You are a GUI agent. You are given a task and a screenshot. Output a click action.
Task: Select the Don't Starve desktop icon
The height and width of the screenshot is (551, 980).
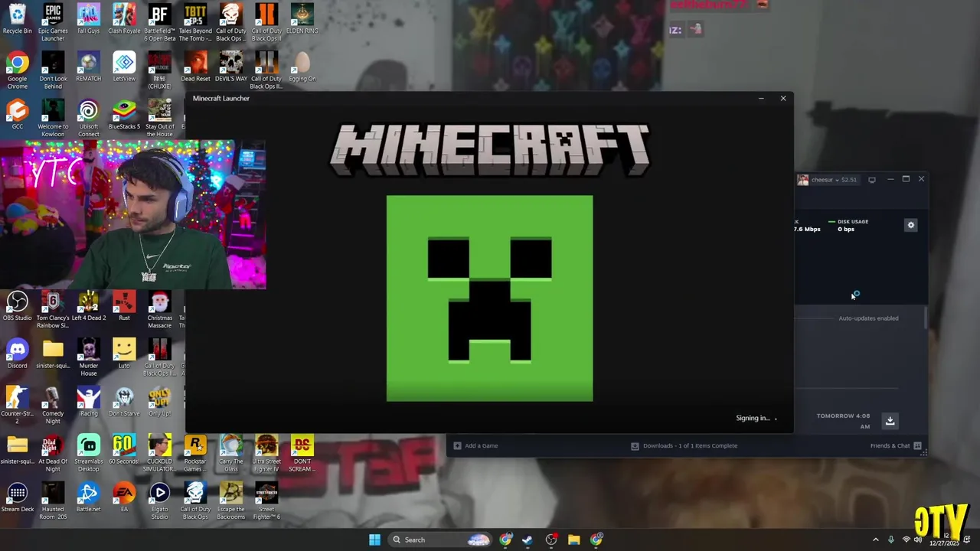[x=124, y=402]
